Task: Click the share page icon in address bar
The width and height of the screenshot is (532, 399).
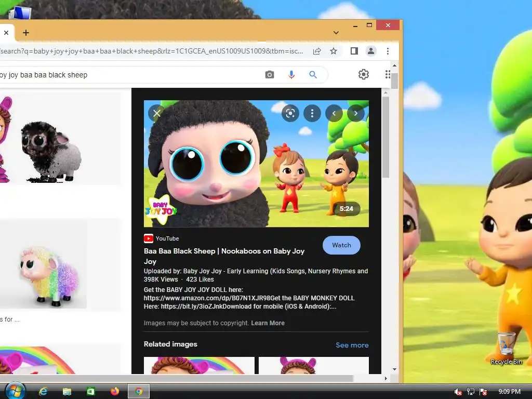Action: pyautogui.click(x=317, y=51)
